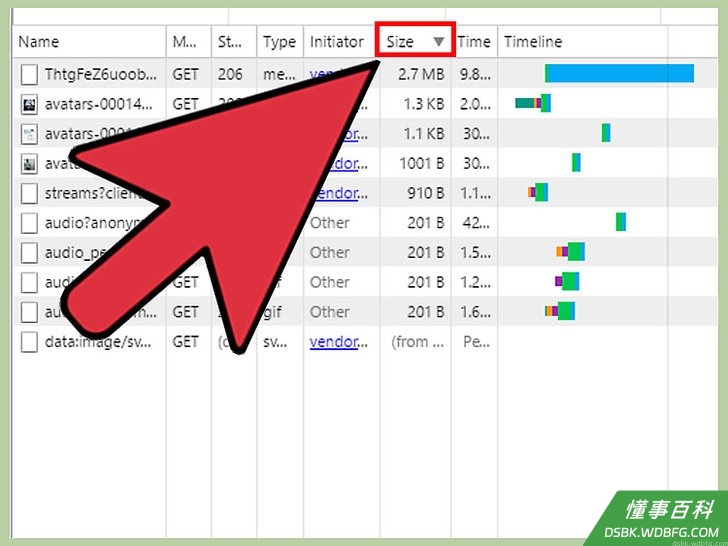728x546 pixels.
Task: Click timeline bar of 1001 B request
Action: click(576, 162)
